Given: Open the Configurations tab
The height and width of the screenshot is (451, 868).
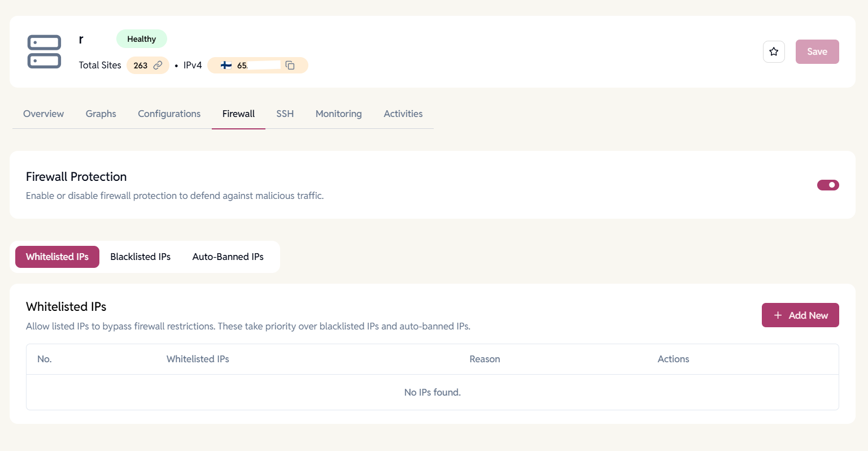Looking at the screenshot, I should (x=169, y=114).
